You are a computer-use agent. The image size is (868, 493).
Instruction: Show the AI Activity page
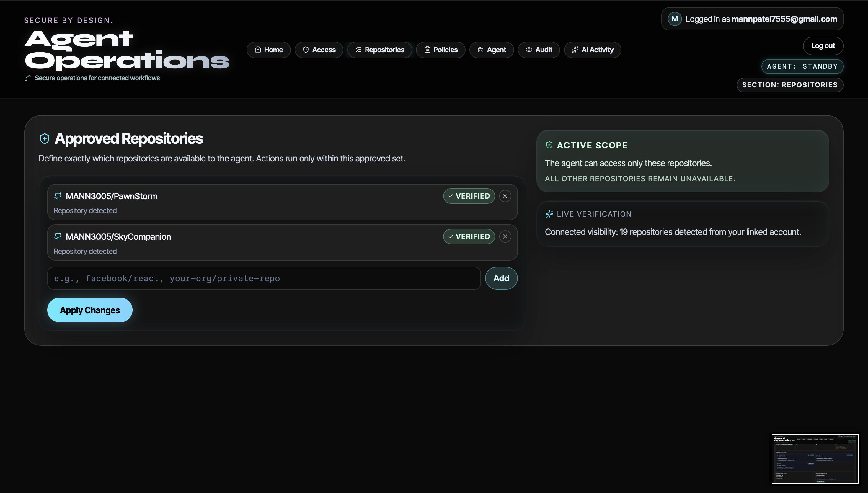[x=593, y=50]
